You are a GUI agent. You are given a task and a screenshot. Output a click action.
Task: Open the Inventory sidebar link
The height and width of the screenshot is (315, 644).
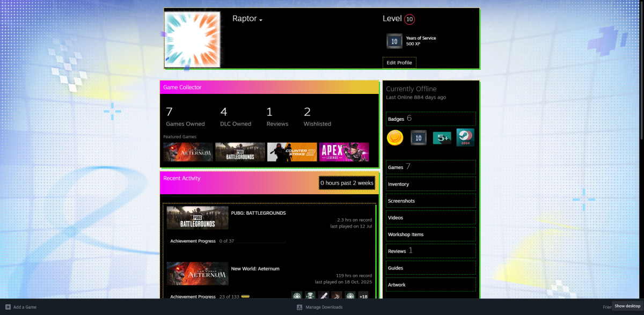[x=431, y=184]
